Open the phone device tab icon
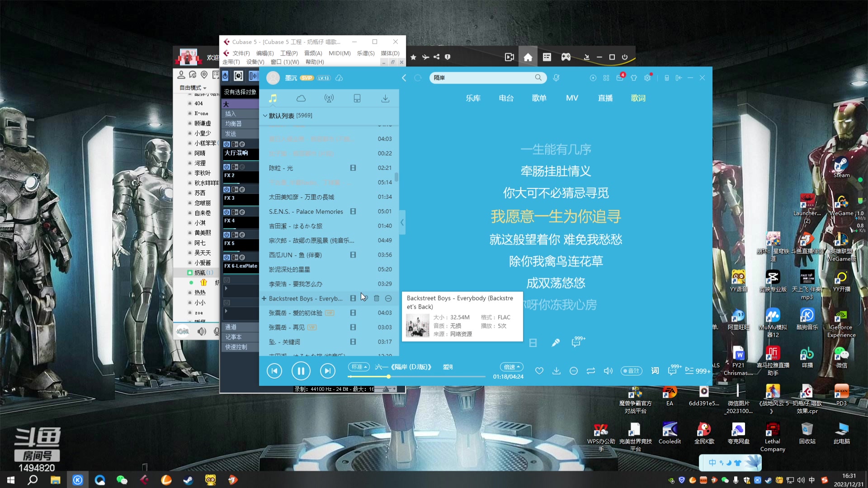 pos(357,99)
